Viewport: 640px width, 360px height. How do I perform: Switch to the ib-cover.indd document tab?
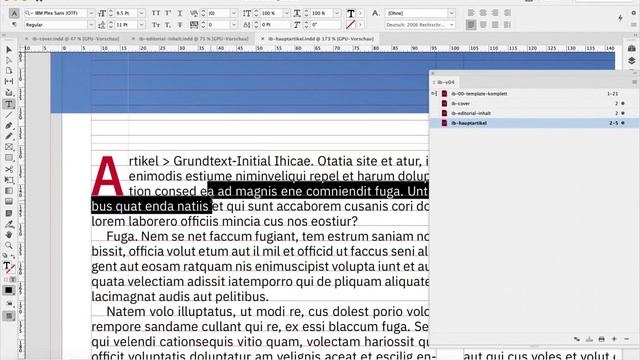[76, 39]
